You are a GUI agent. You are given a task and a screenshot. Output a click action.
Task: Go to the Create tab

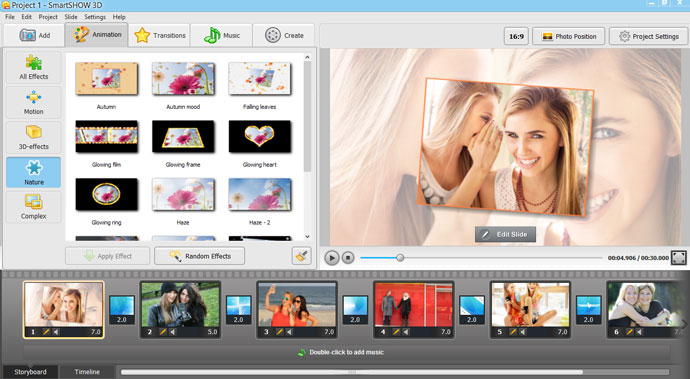[x=284, y=35]
